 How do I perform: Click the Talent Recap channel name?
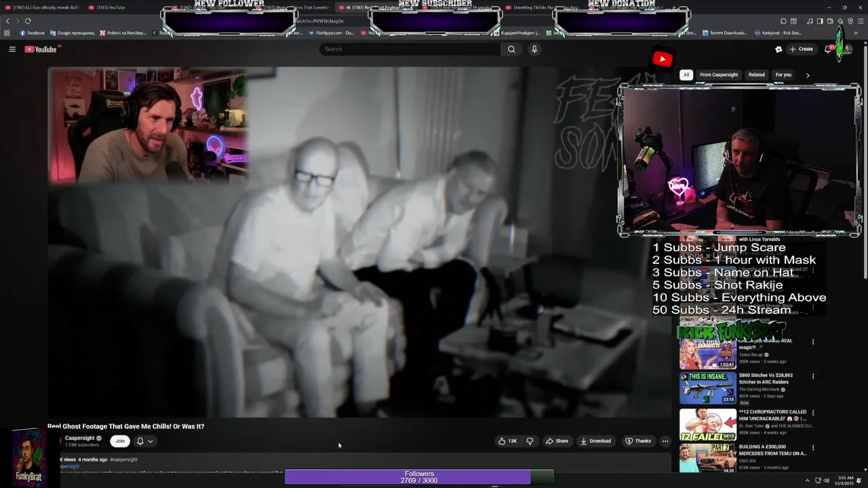pos(751,354)
